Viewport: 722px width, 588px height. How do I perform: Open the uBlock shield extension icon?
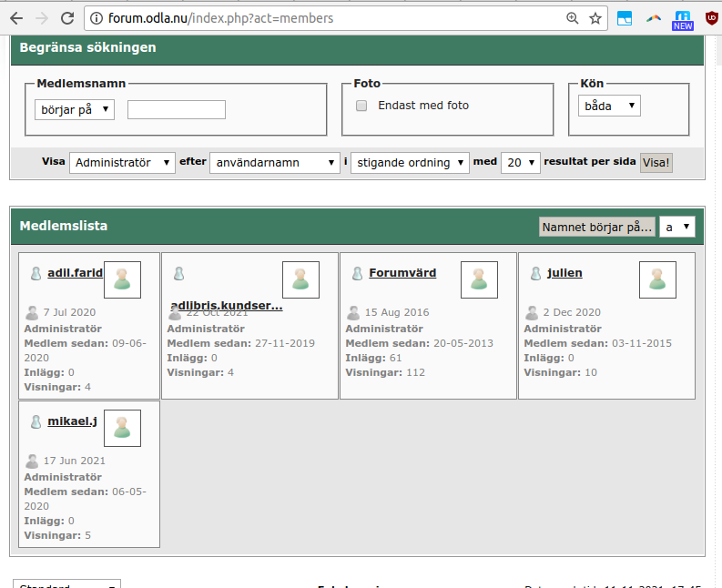(x=711, y=17)
